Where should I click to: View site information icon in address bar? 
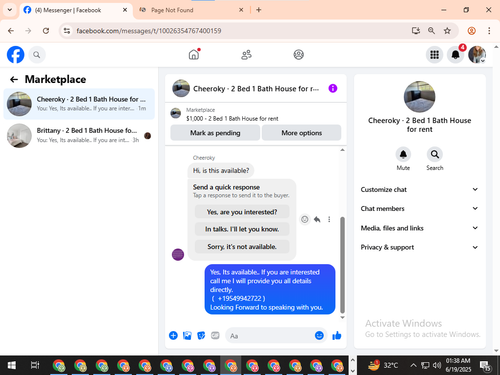[x=67, y=31]
